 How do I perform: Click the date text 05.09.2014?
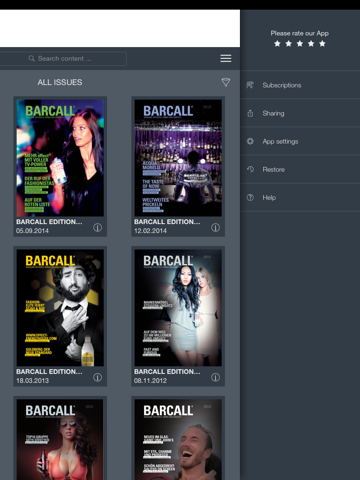click(32, 231)
